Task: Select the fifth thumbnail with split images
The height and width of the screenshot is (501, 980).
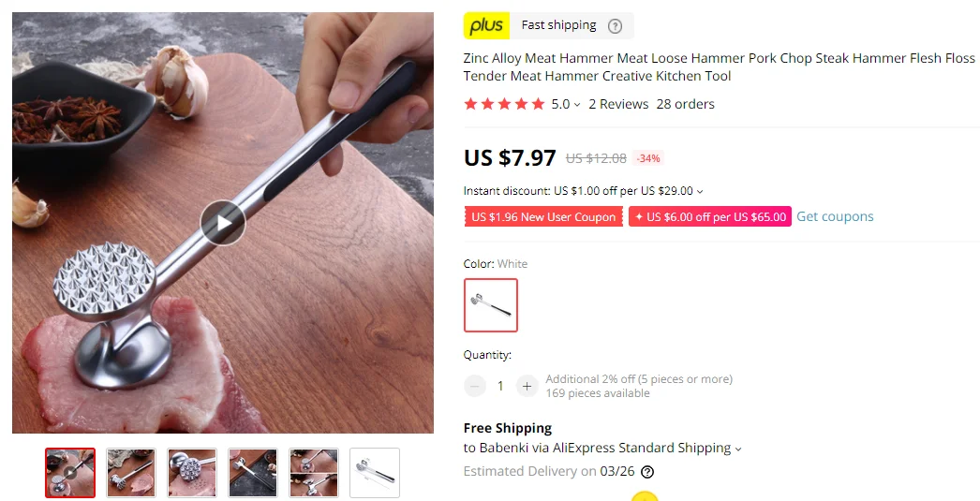Action: coord(314,473)
